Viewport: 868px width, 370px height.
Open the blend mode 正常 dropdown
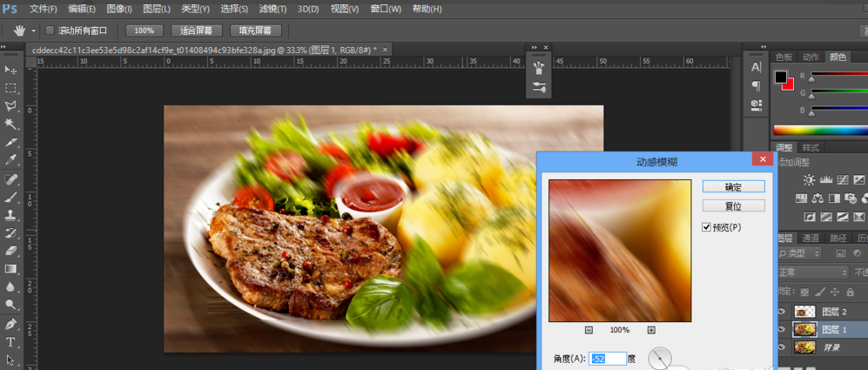tap(811, 272)
